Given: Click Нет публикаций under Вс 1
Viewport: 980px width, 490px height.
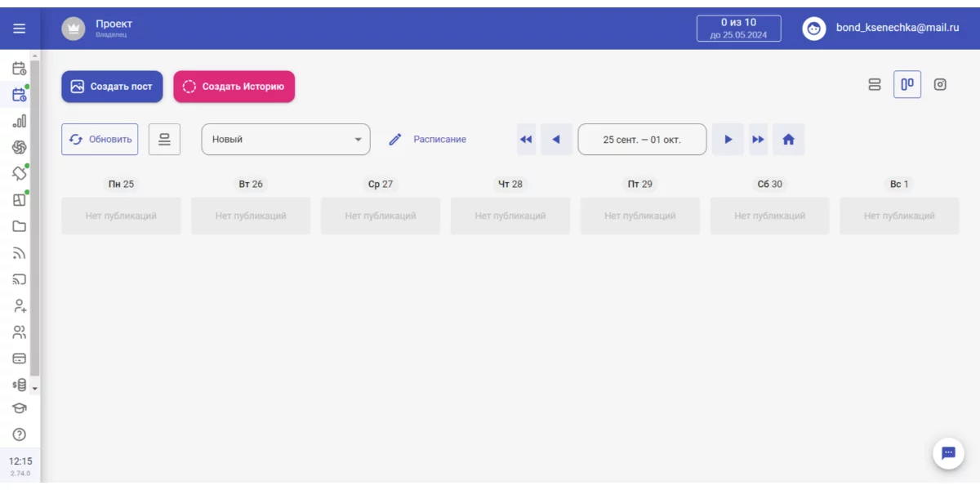Looking at the screenshot, I should [899, 216].
